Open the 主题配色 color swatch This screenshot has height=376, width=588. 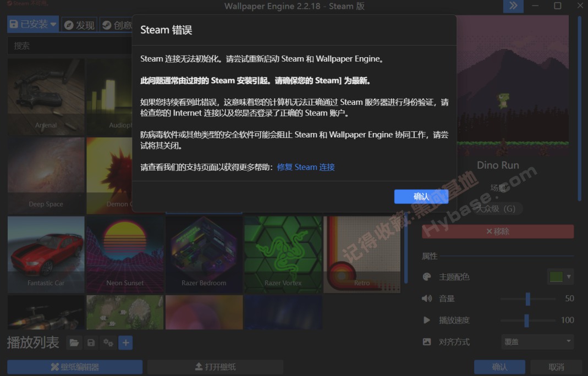[x=556, y=277]
